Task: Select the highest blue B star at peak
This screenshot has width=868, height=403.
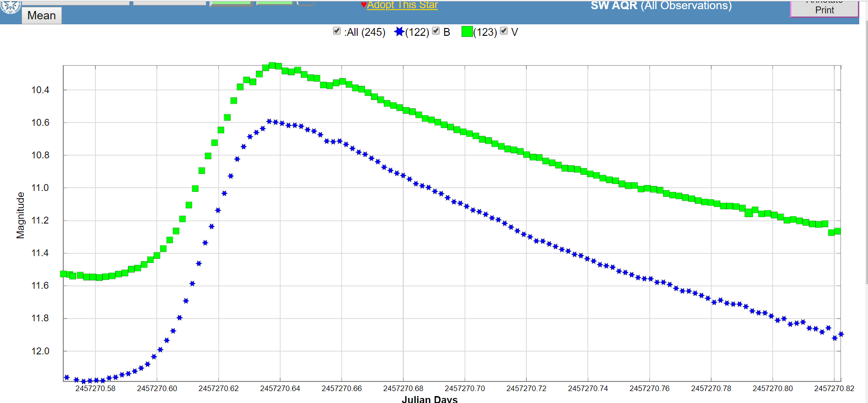Action: click(x=269, y=122)
